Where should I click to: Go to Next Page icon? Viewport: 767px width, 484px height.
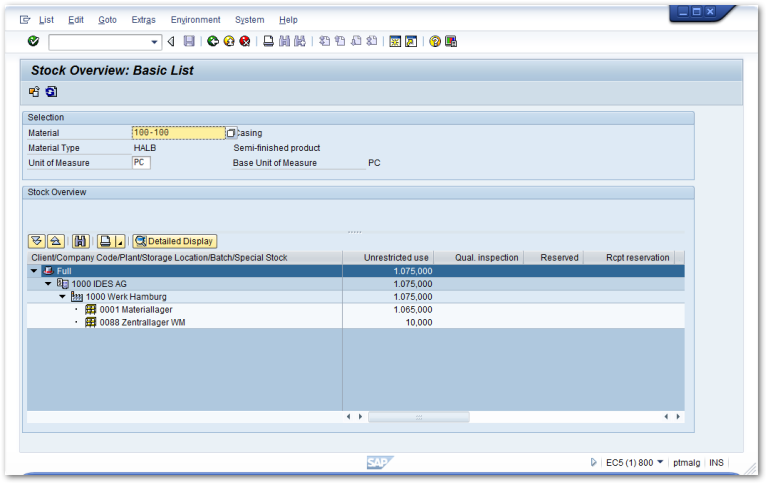(x=356, y=41)
